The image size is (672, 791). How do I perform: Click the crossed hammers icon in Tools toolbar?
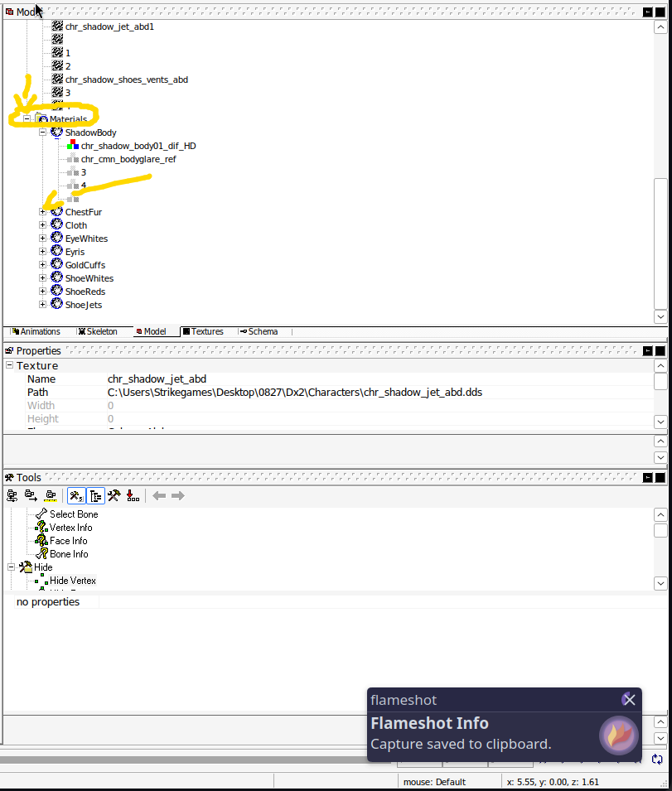tap(114, 496)
